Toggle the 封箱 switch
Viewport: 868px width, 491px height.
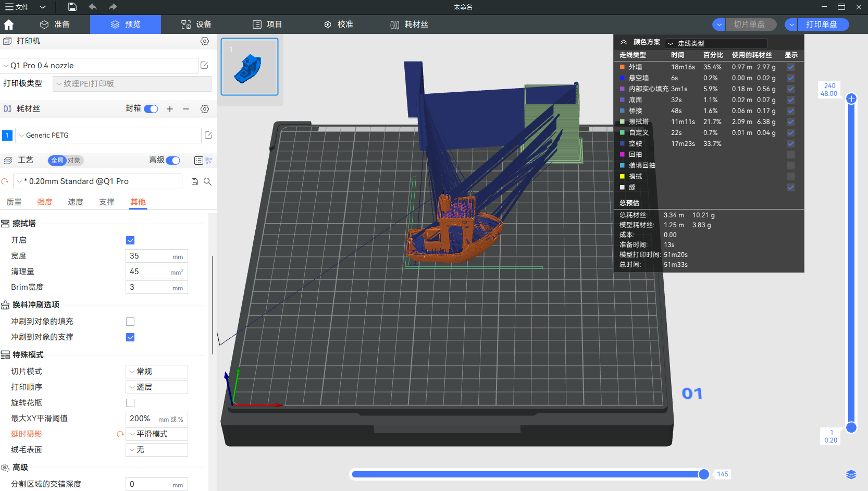point(151,109)
